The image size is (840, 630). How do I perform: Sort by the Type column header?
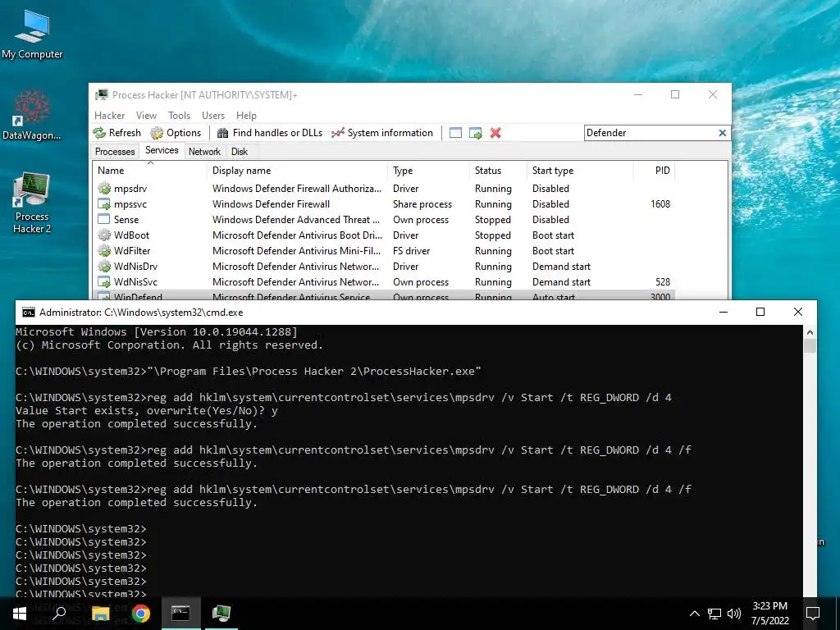pos(428,171)
